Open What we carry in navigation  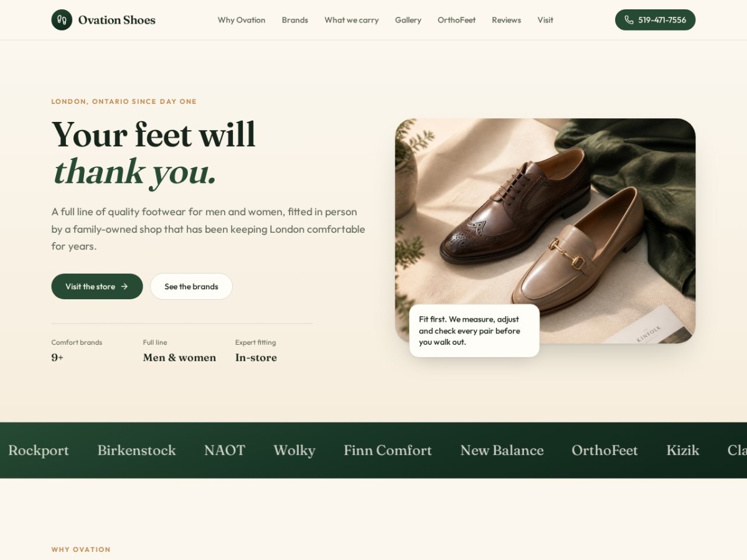pos(352,20)
